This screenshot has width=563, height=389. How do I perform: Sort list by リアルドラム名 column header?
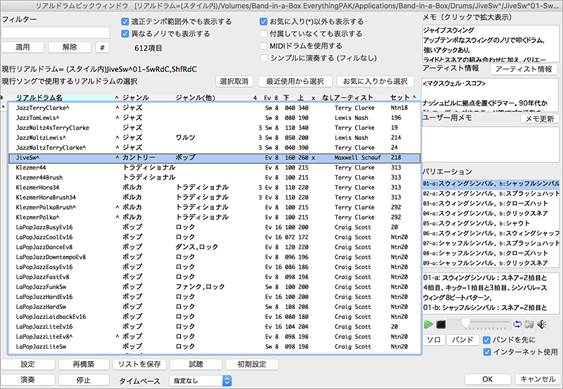click(x=39, y=97)
